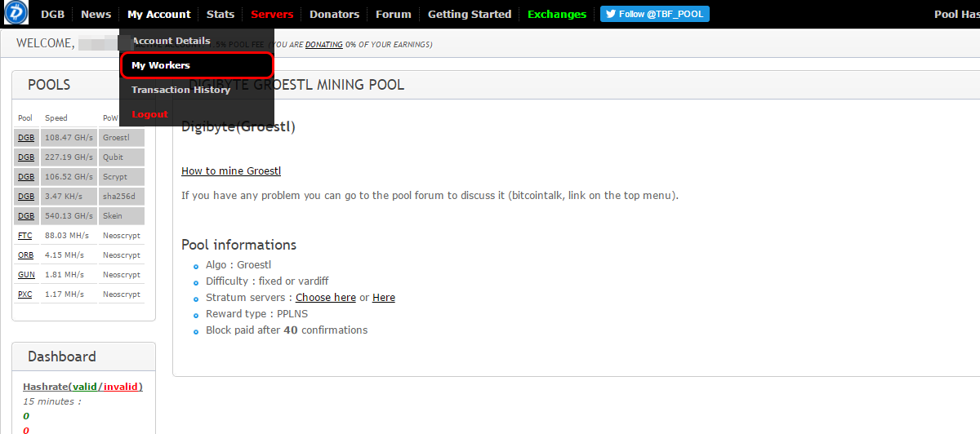Visit the Forum link
The height and width of the screenshot is (434, 980).
coord(394,14)
